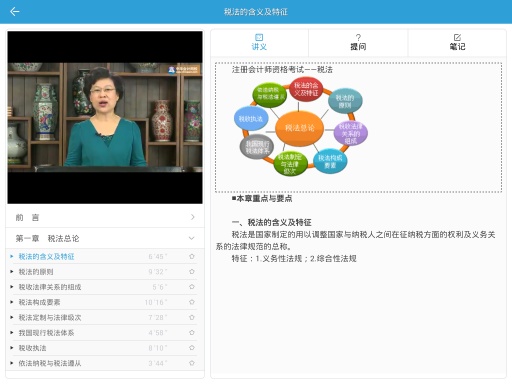Click the play arrow beside 税法的原则

(x=12, y=272)
